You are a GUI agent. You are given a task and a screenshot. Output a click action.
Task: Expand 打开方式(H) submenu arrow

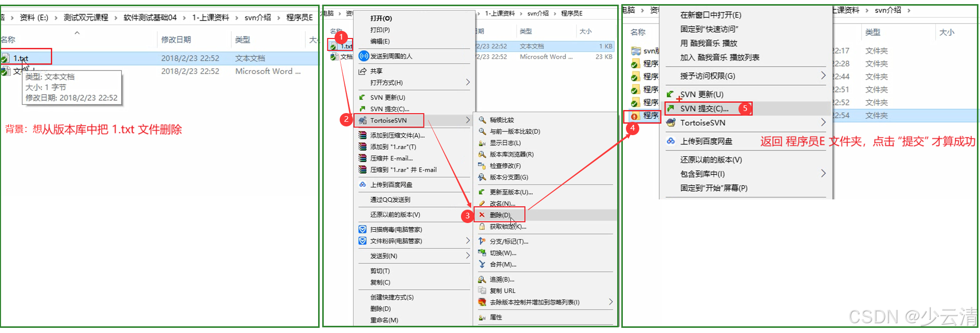[468, 82]
